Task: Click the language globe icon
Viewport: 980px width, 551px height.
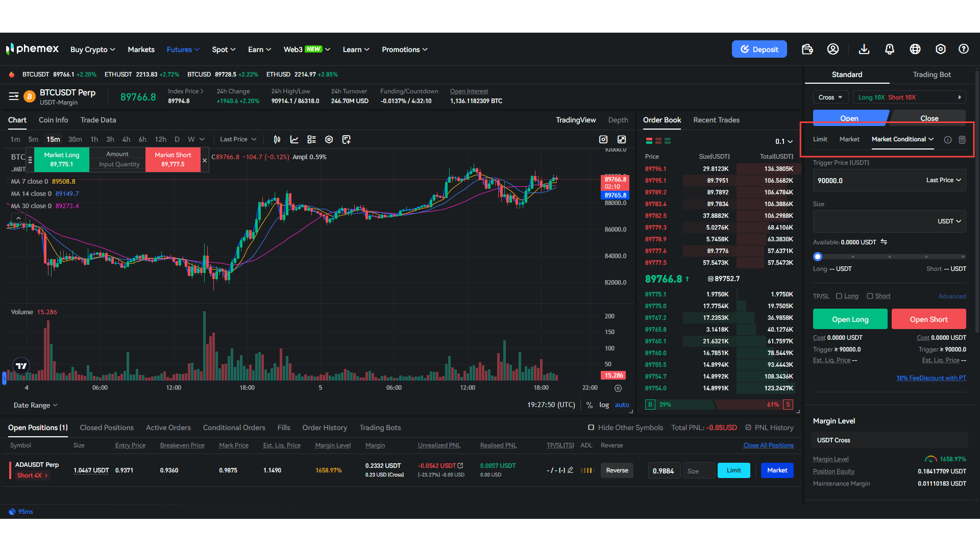Action: tap(915, 49)
